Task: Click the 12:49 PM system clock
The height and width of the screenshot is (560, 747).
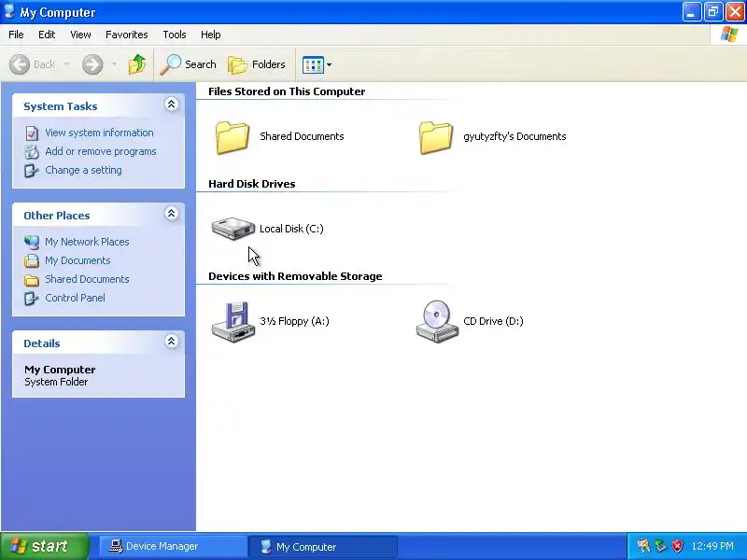Action: point(712,546)
